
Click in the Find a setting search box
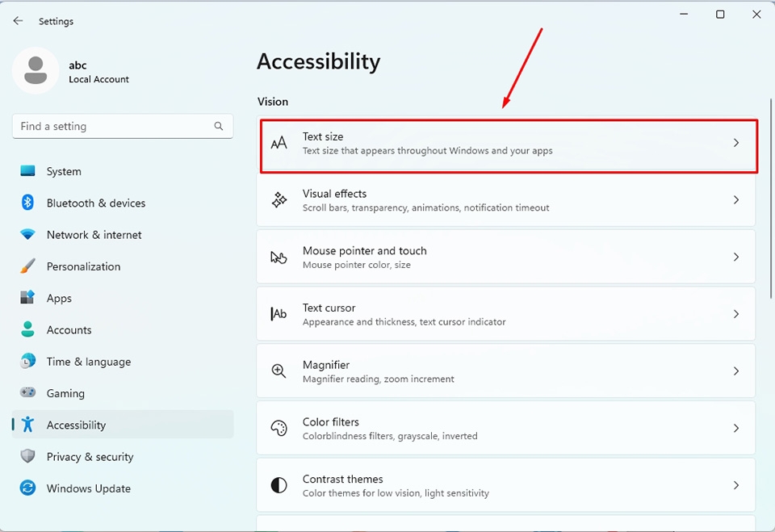pos(121,126)
